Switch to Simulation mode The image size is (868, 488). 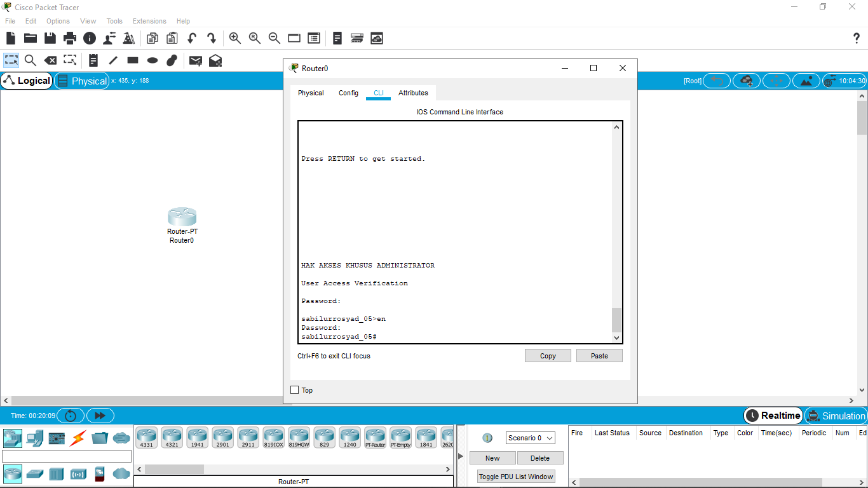836,416
